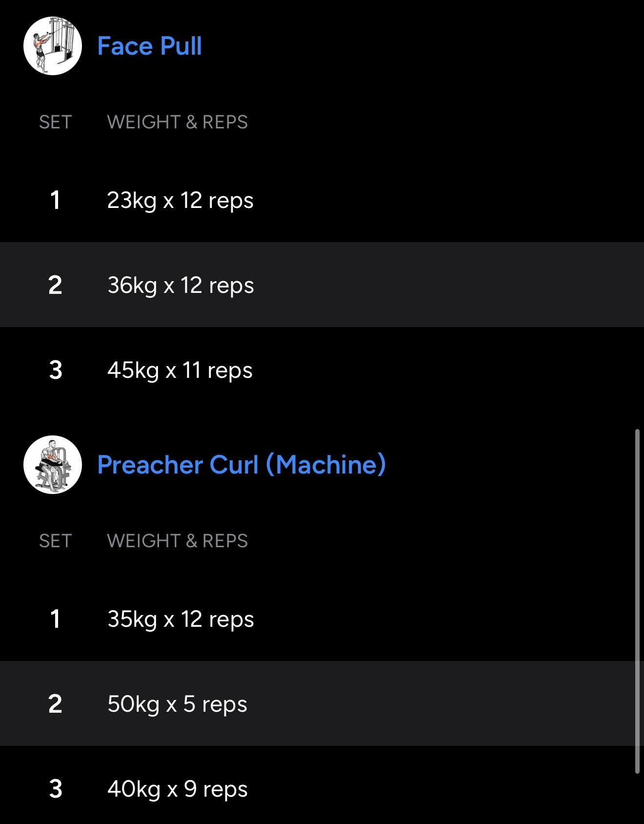Select the 50kg x 5 reps entry
This screenshot has height=824, width=644.
(x=177, y=704)
